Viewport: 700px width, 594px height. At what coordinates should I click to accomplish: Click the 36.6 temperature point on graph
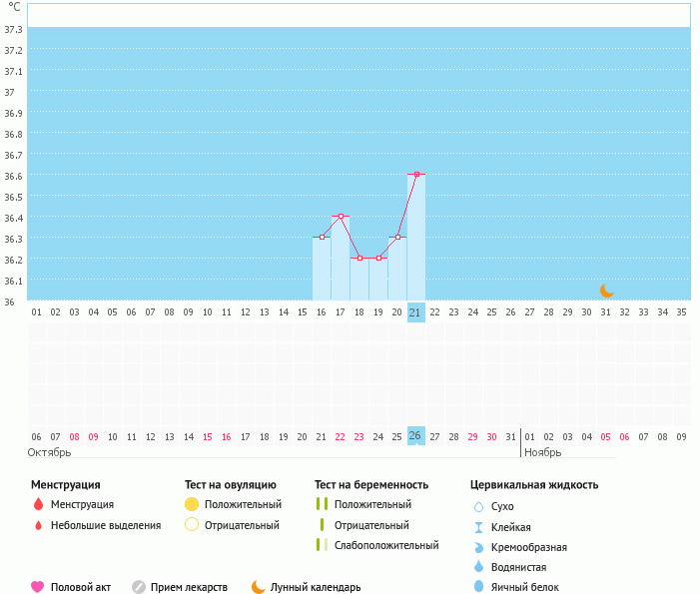[416, 174]
